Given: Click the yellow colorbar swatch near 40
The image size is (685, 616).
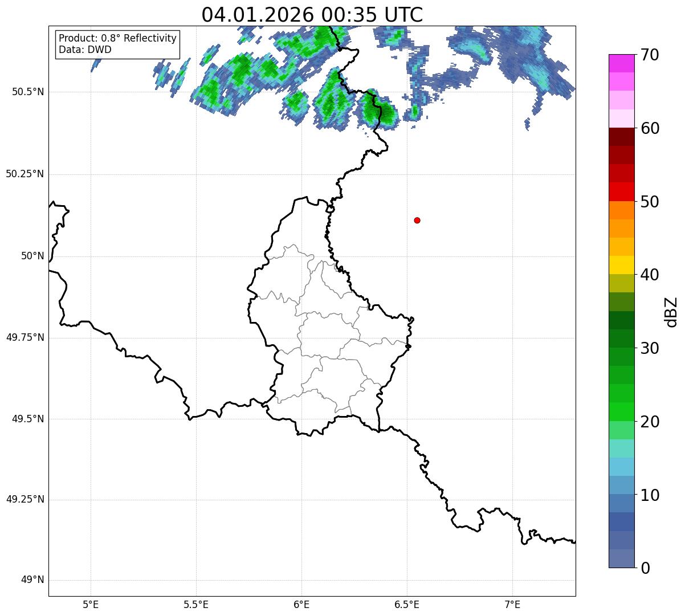Looking at the screenshot, I should click(621, 265).
